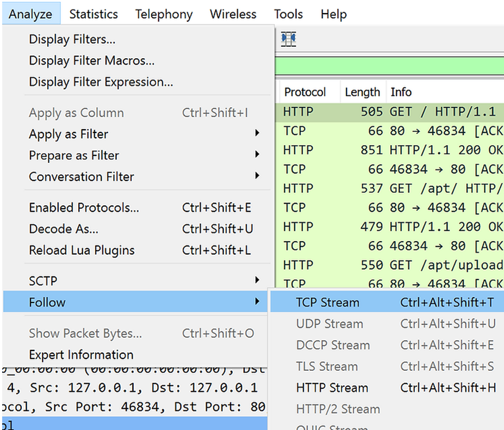
Task: Expand the Prepare as Filter submenu
Action: 74,156
